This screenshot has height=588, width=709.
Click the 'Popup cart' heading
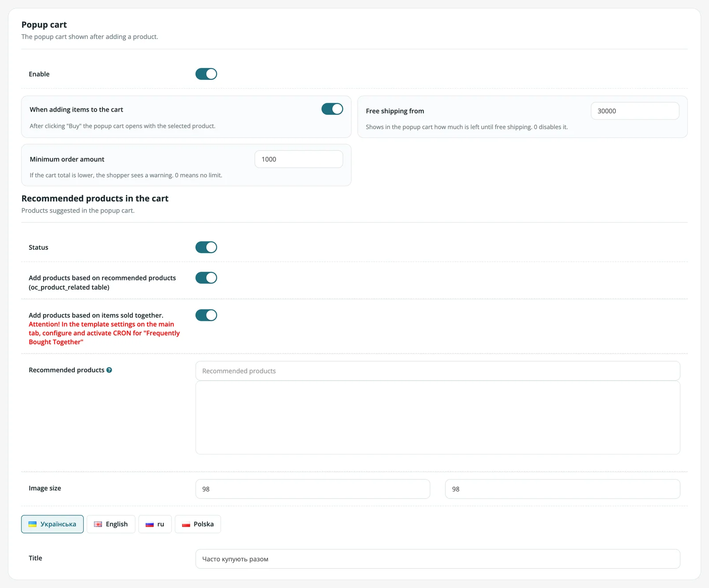pyautogui.click(x=44, y=25)
